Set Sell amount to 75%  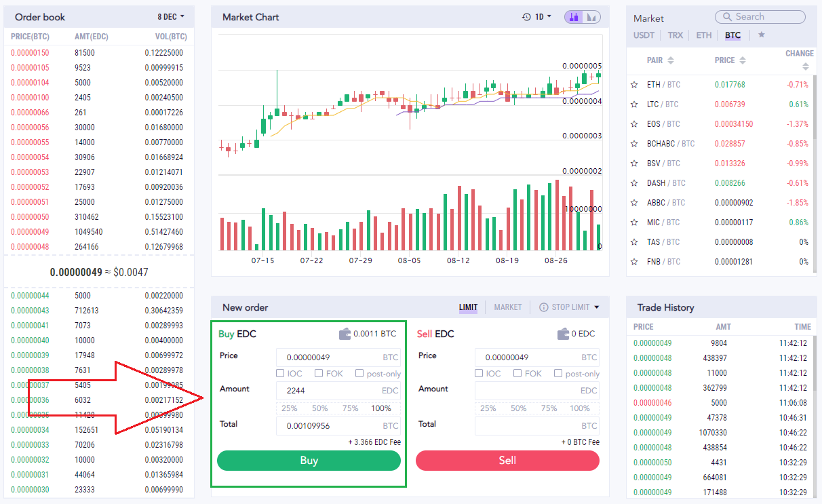pos(549,408)
